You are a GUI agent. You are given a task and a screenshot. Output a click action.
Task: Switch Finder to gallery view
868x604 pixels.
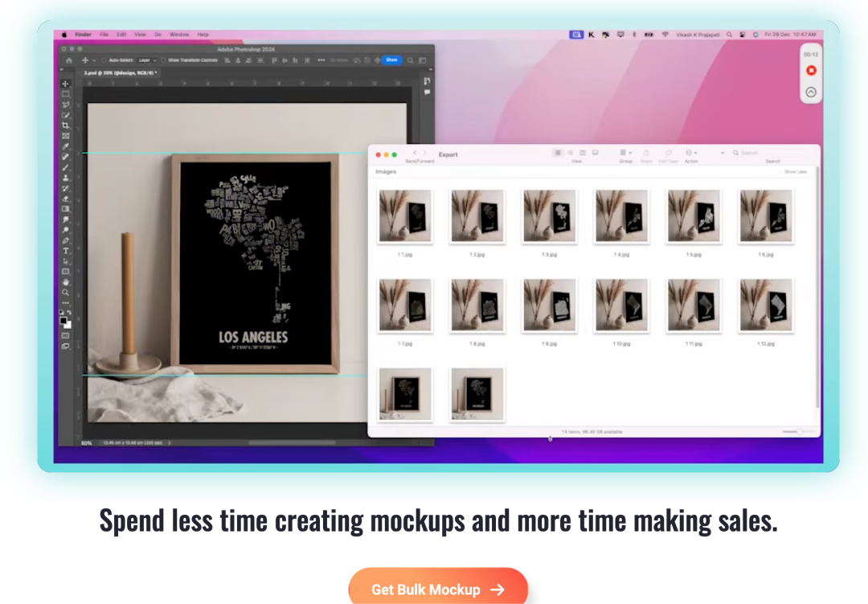pos(595,153)
